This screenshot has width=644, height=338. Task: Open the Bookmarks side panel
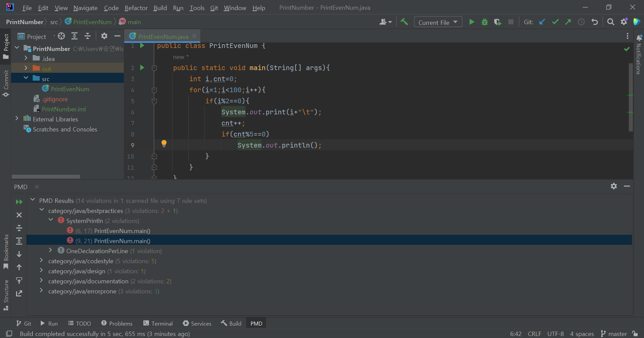click(x=6, y=251)
